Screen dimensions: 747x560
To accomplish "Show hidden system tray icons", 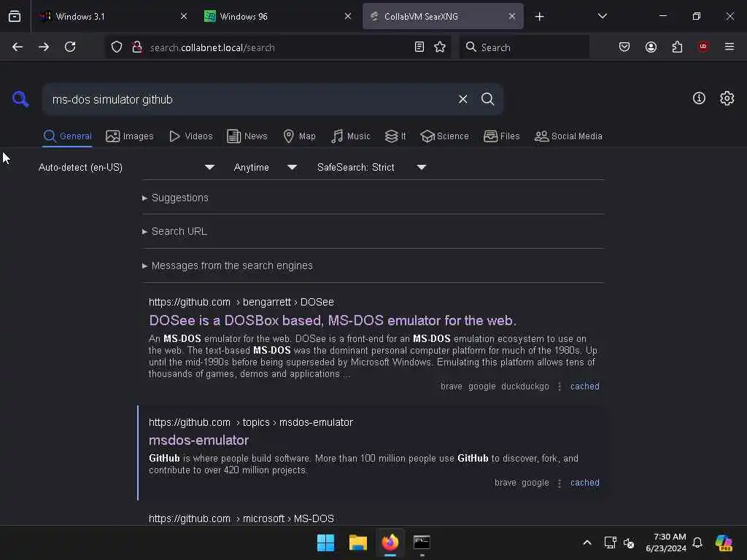I will point(587,542).
